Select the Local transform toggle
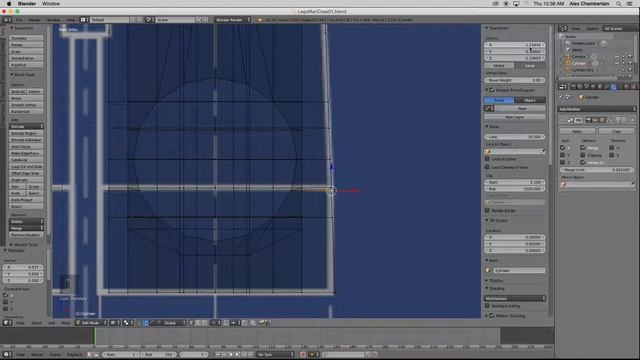This screenshot has width=640, height=360. tap(530, 66)
